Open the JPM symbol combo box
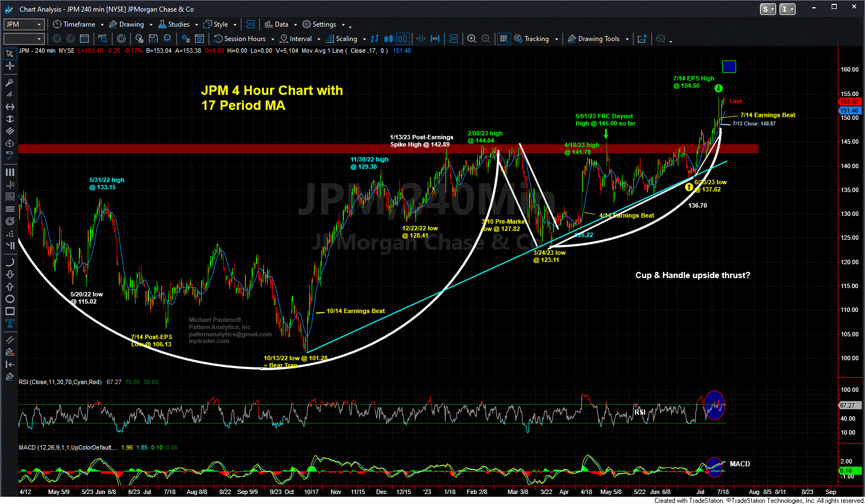This screenshot has width=865, height=504. coord(23,24)
